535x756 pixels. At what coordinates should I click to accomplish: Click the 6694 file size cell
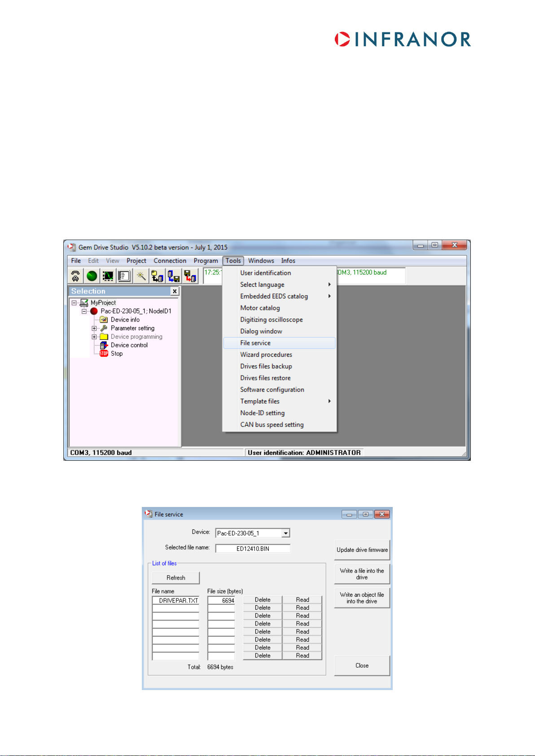click(x=221, y=600)
